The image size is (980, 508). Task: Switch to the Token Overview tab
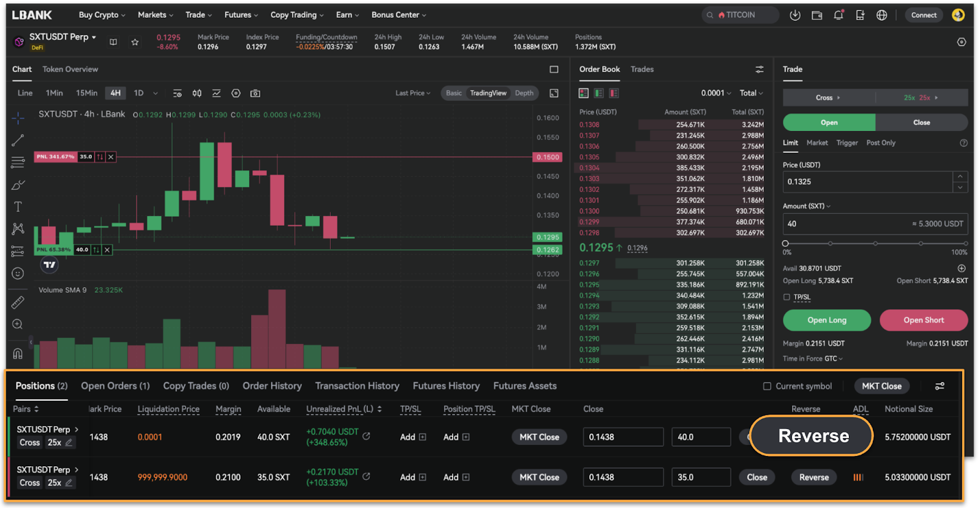pos(70,69)
